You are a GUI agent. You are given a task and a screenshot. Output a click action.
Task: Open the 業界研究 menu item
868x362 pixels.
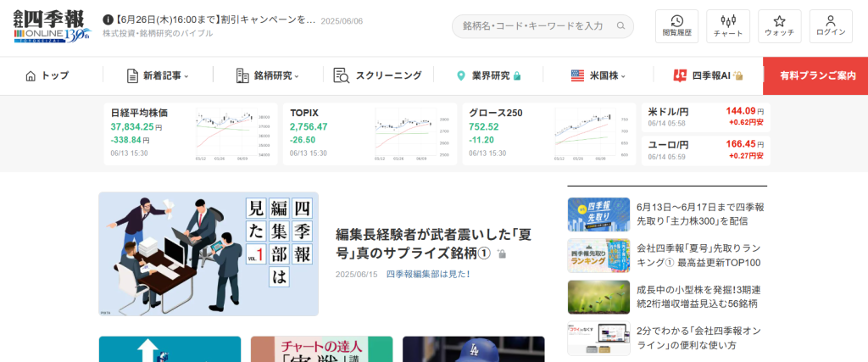488,75
